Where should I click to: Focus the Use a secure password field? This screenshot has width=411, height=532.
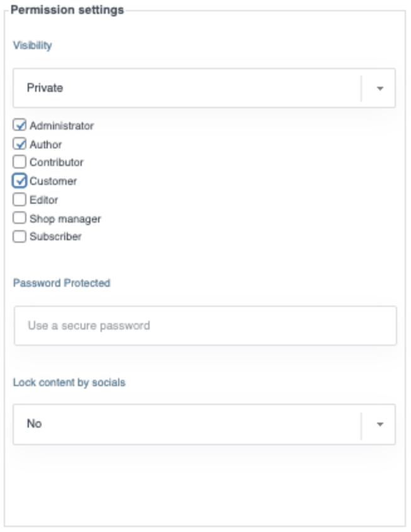[205, 326]
